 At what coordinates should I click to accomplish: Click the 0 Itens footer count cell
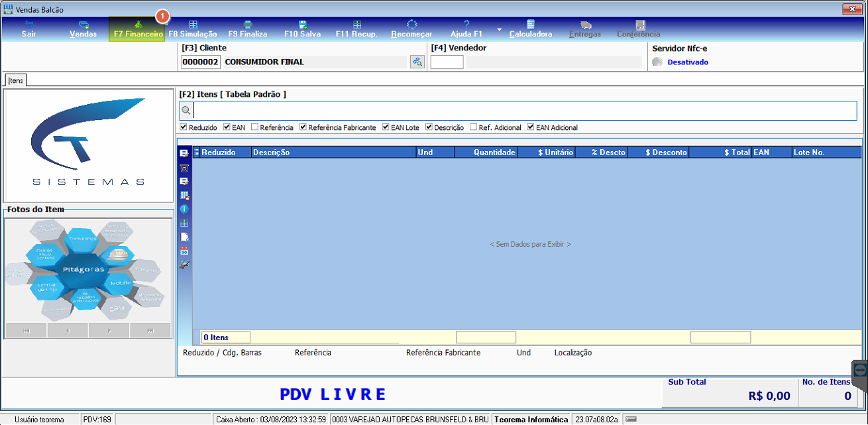[x=225, y=337]
